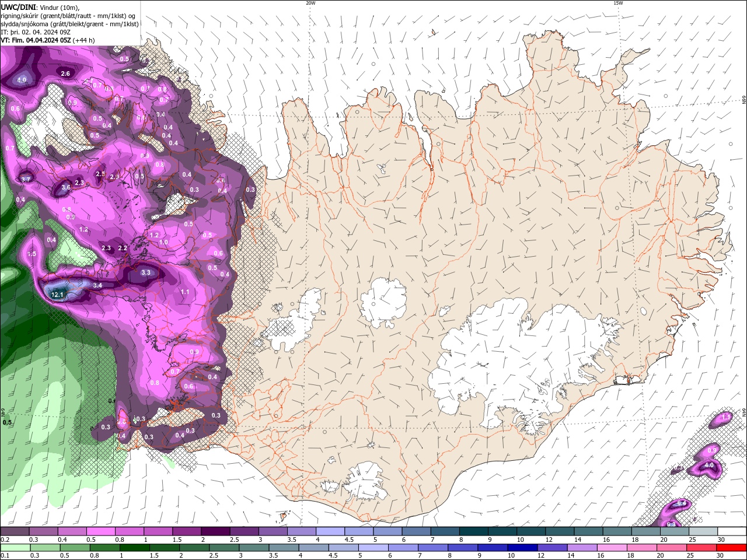
Task: Select the 3.3 precipitation value on map
Action: click(x=146, y=272)
